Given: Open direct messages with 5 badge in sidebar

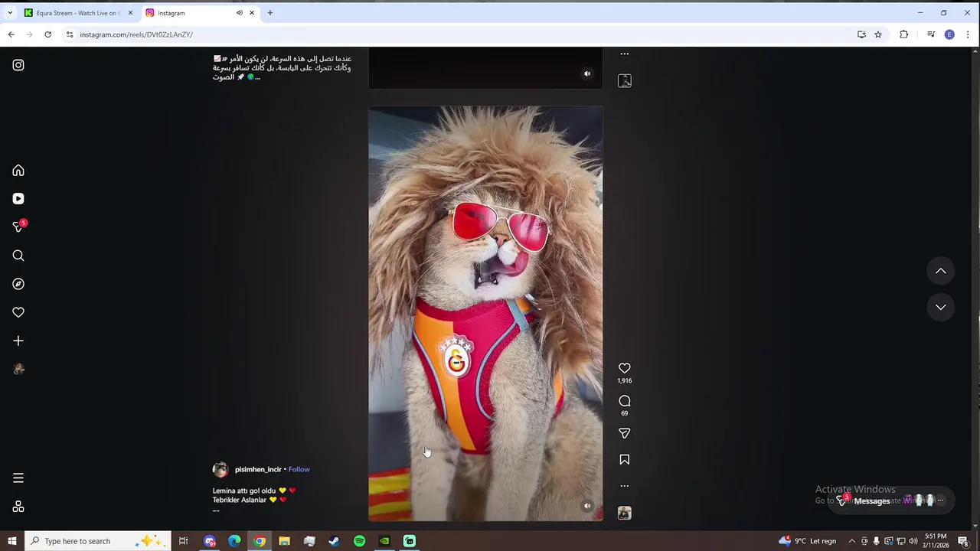Looking at the screenshot, I should [x=18, y=227].
